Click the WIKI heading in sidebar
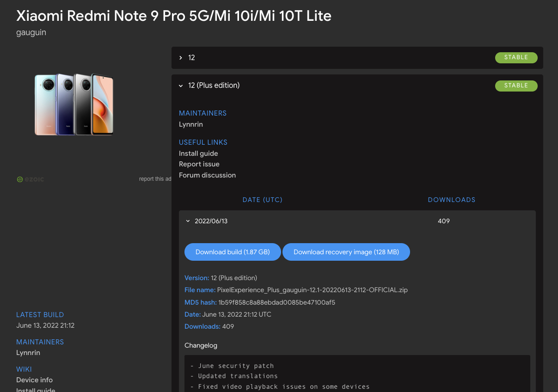 [24, 369]
